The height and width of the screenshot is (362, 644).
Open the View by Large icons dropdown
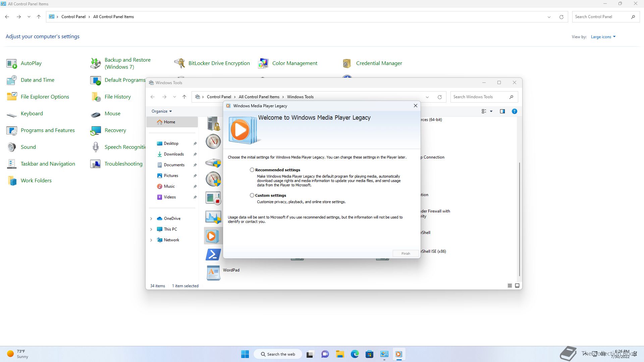(x=603, y=37)
